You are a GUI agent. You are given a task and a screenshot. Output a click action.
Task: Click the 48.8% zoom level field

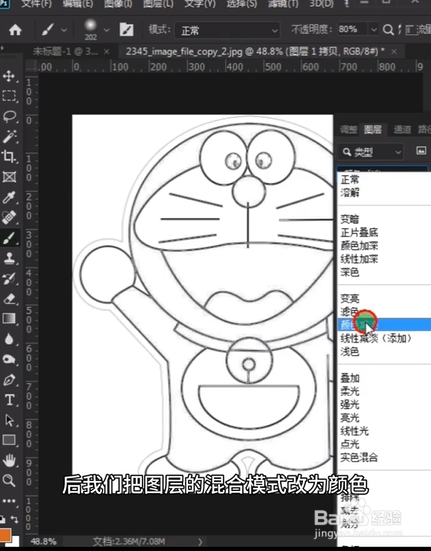pos(44,542)
